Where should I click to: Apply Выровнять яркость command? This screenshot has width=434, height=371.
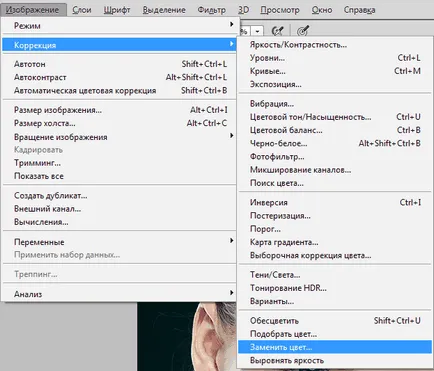point(335,360)
